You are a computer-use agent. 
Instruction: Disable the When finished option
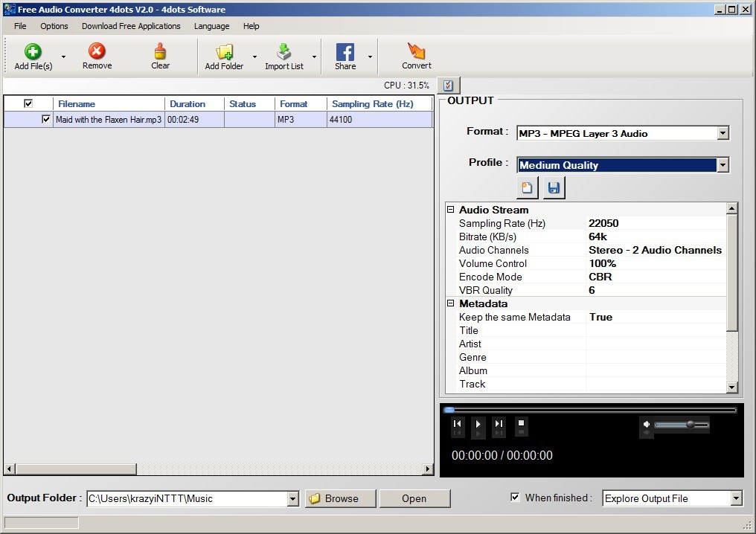515,497
